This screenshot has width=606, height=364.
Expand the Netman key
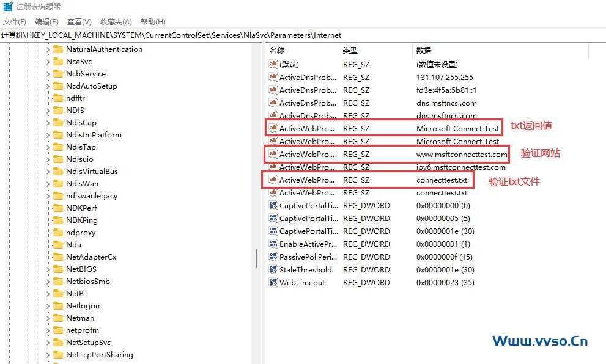coord(48,318)
